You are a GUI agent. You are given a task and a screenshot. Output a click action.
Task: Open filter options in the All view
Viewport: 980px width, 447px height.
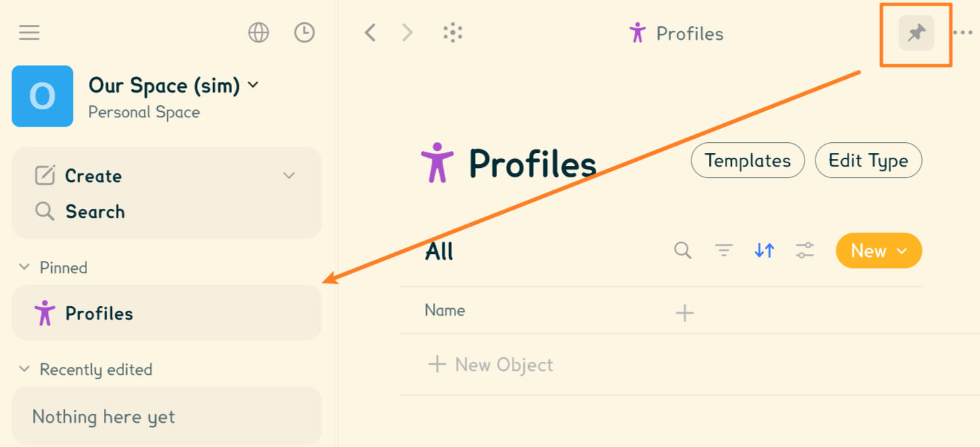(x=723, y=250)
